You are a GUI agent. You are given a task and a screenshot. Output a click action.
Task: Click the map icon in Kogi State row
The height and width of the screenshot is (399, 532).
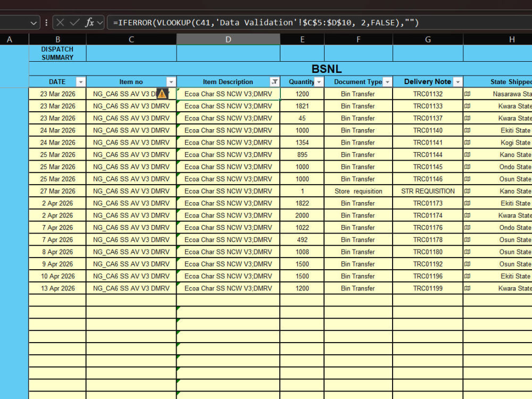pos(468,143)
